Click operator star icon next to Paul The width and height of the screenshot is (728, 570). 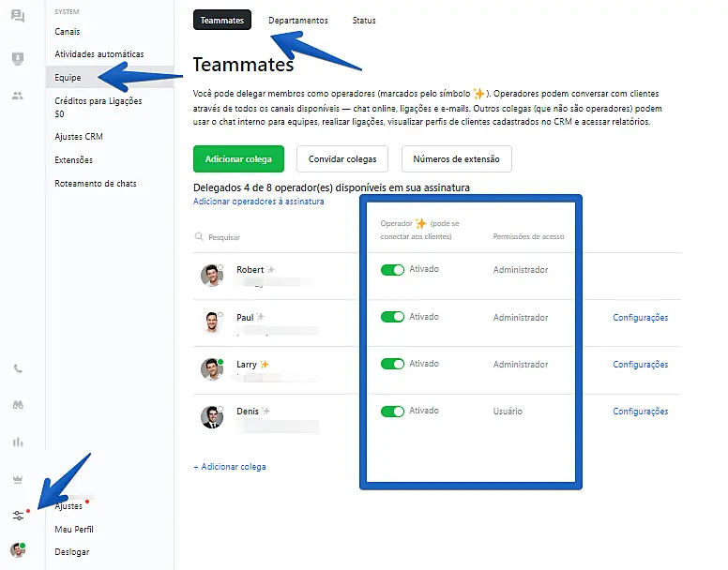pyautogui.click(x=261, y=317)
